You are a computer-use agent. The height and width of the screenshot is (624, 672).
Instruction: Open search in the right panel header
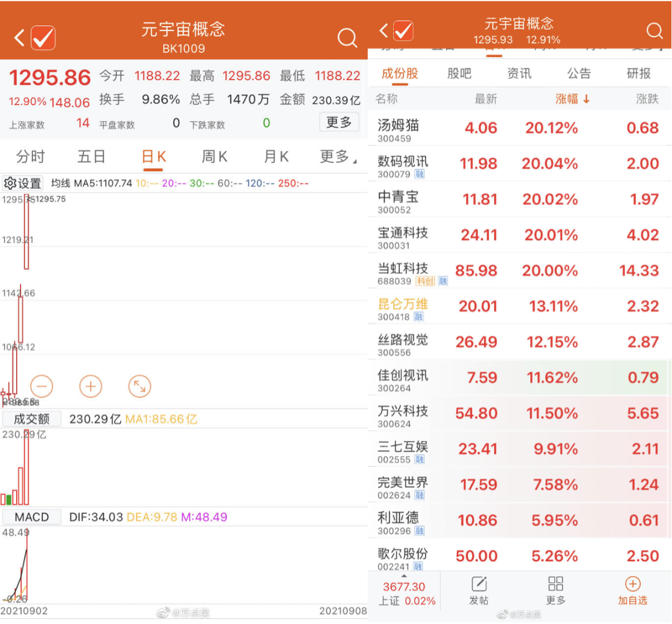pos(655,30)
